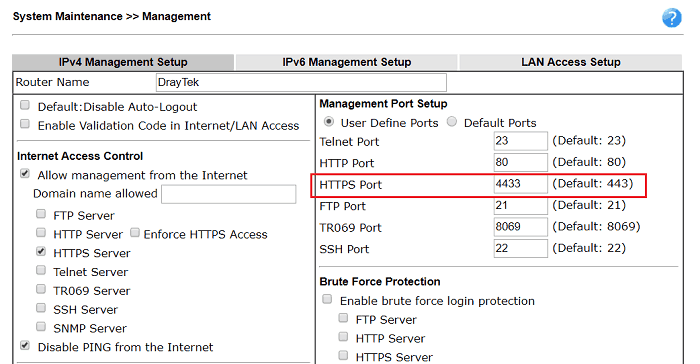
Task: Open the LAN Access Setup tab
Action: pos(571,62)
